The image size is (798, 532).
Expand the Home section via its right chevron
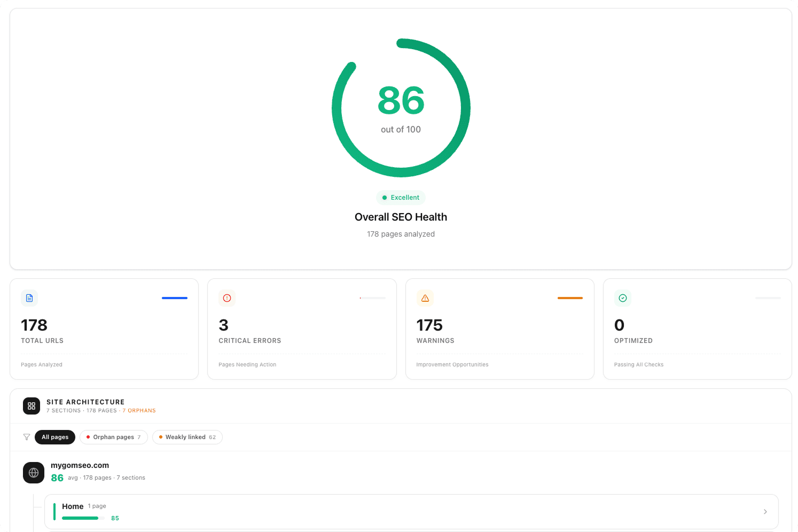pos(765,511)
